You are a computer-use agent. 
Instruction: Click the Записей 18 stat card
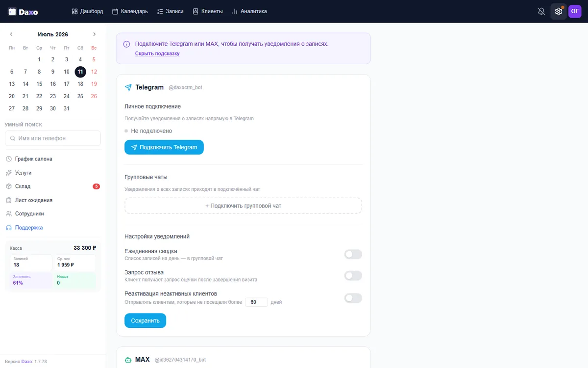point(31,263)
